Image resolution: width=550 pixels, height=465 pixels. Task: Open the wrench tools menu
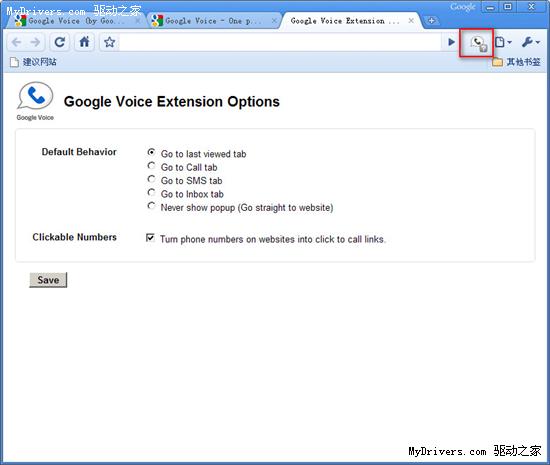click(531, 42)
